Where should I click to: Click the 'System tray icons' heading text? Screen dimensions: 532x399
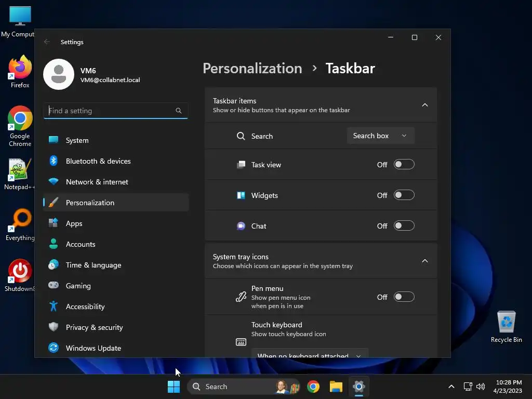point(241,257)
